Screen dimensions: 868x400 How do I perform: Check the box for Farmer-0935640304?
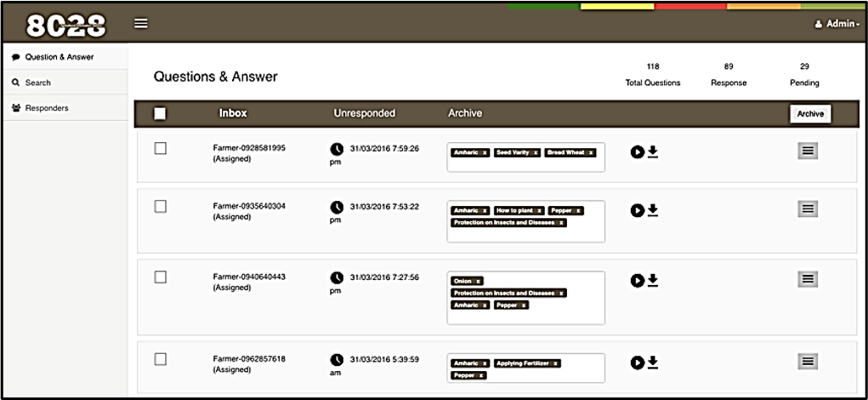point(160,207)
